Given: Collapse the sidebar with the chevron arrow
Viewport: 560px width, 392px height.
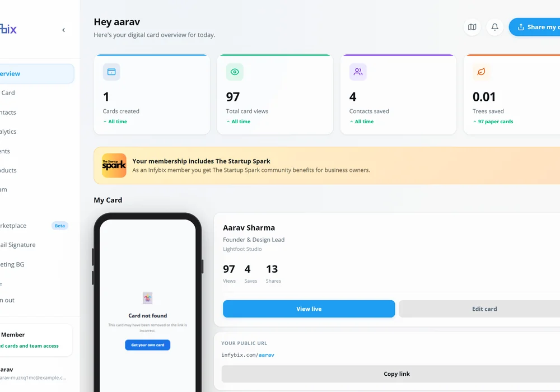Looking at the screenshot, I should pos(64,30).
